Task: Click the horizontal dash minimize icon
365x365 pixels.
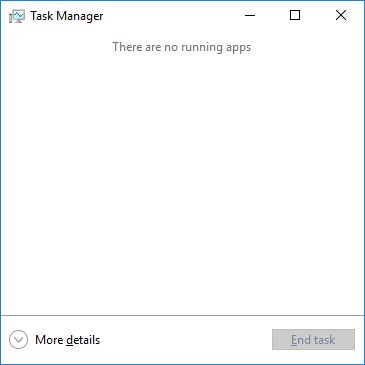Action: [x=250, y=15]
